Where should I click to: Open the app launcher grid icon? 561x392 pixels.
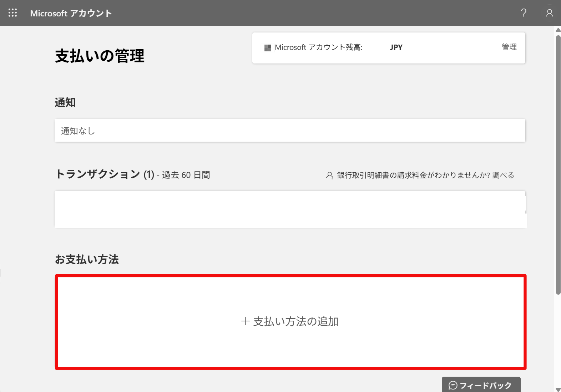tap(13, 13)
